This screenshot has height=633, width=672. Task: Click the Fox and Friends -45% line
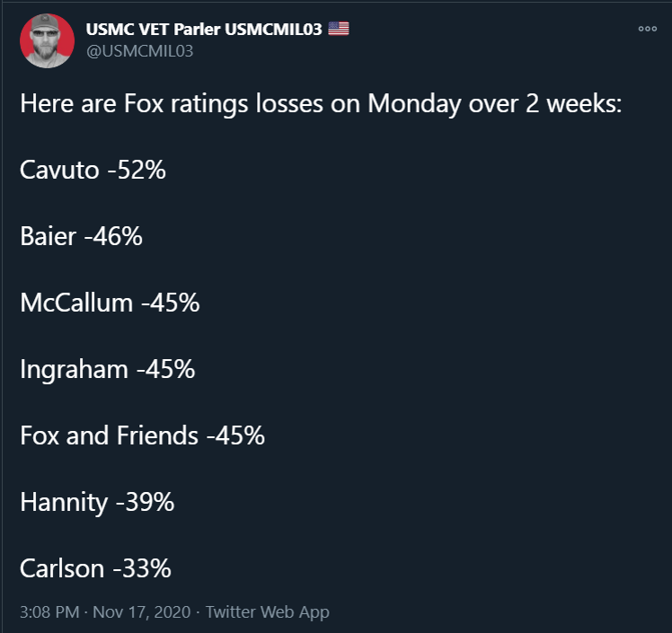[x=142, y=435]
